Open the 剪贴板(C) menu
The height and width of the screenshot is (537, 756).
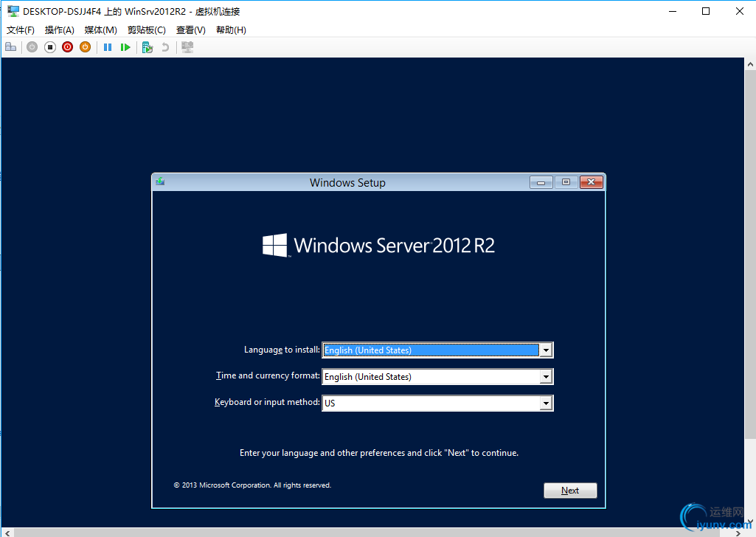pos(147,30)
